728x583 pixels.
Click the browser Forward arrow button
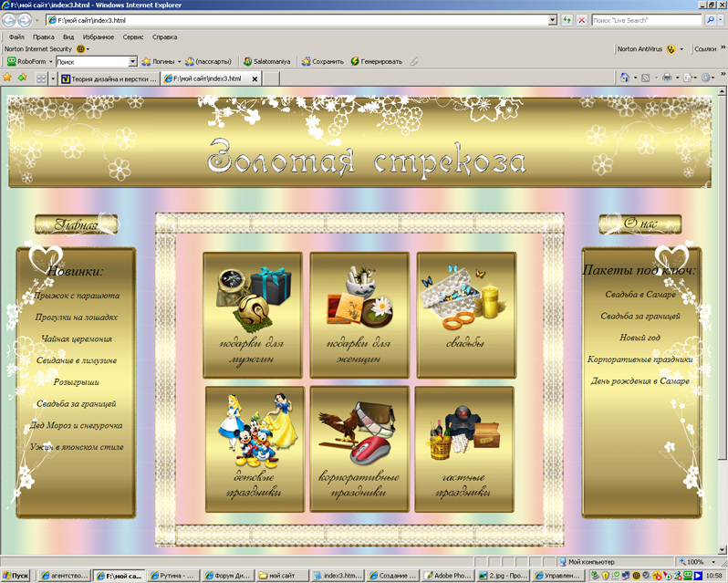24,20
